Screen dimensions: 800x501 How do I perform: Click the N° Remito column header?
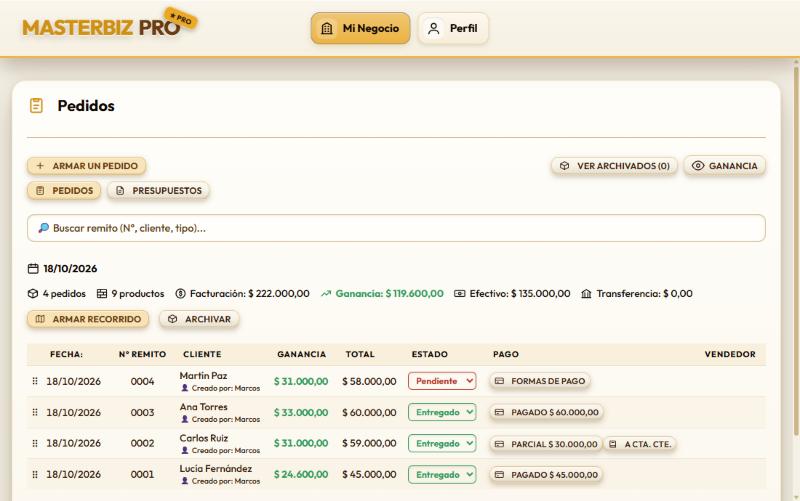coord(142,354)
